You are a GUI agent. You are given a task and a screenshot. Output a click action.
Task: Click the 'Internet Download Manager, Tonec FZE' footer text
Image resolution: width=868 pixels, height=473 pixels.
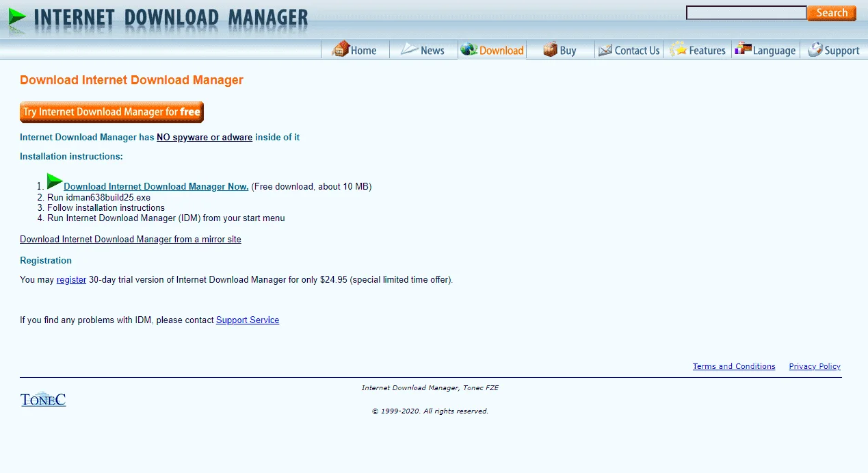click(430, 388)
